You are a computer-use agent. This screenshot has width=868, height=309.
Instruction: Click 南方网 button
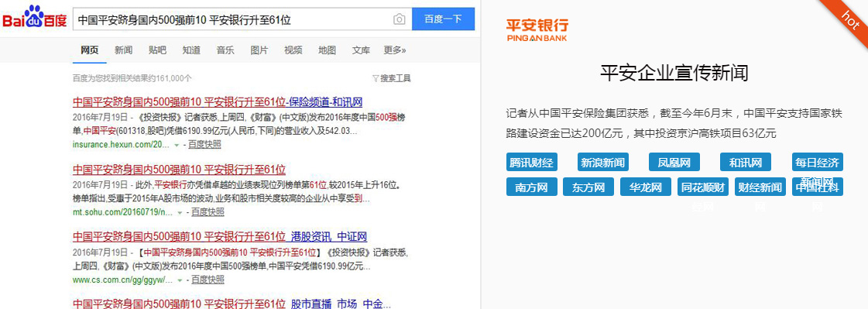coord(531,187)
